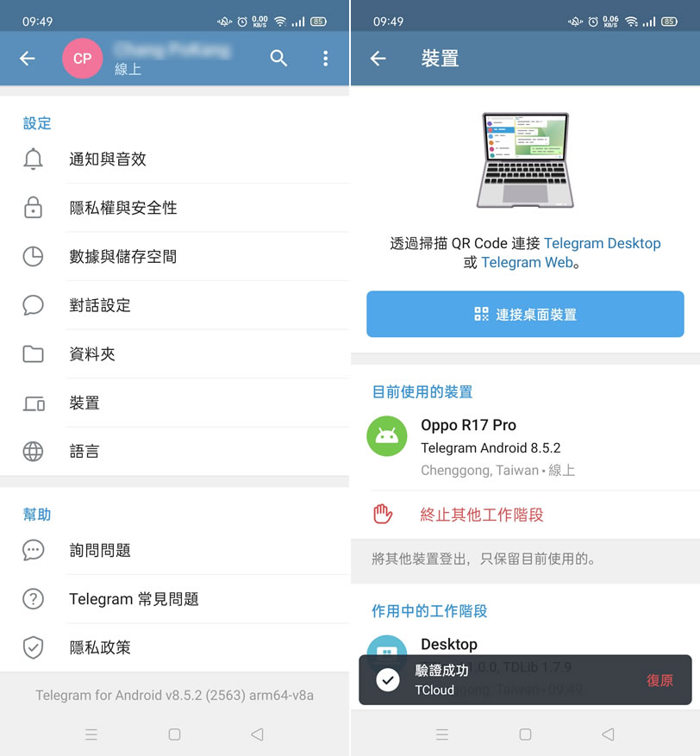Screen dimensions: 700x756
Task: Select the Oppo R17 Pro device
Action: 525,447
